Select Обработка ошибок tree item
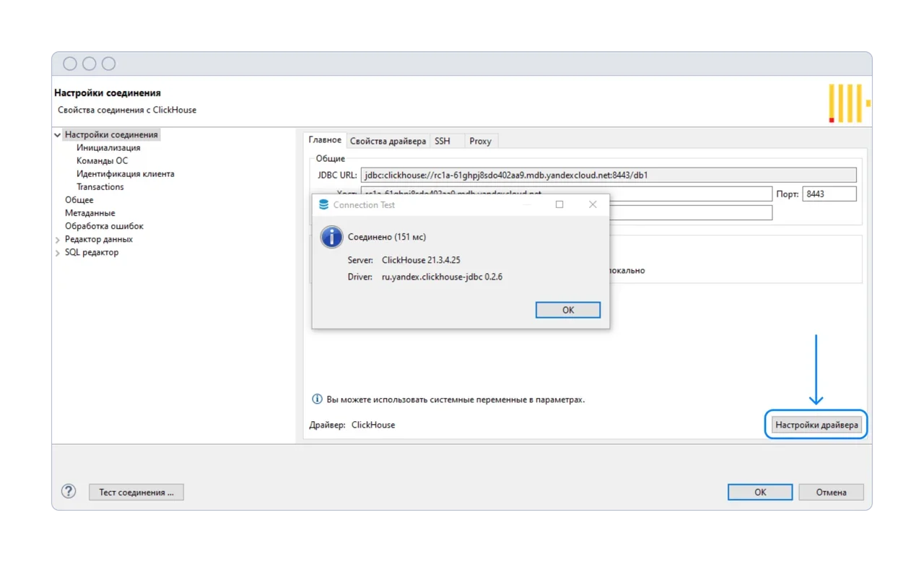Viewport: 924px width, 562px height. coord(104,226)
